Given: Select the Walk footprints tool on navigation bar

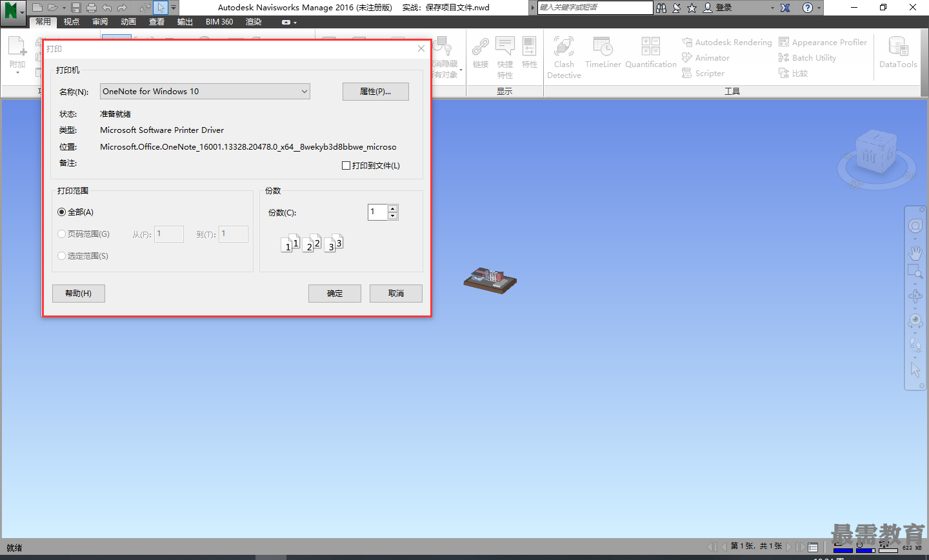Looking at the screenshot, I should click(x=915, y=345).
